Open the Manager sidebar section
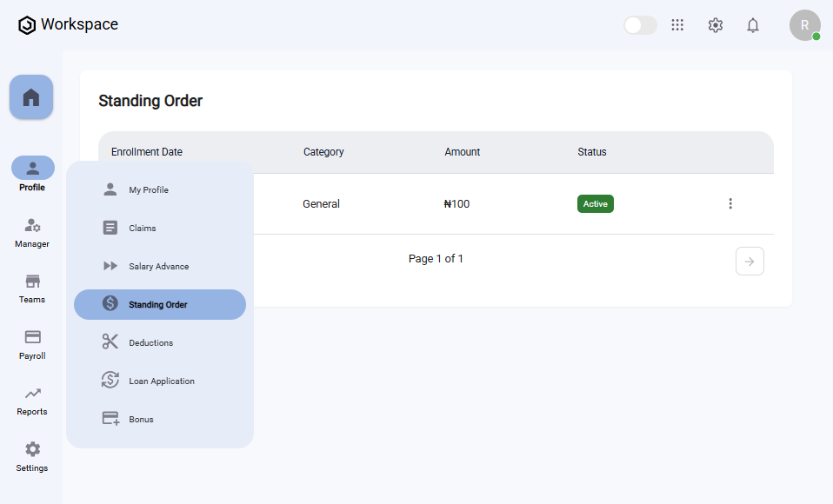Image resolution: width=833 pixels, height=504 pixels. pyautogui.click(x=32, y=232)
